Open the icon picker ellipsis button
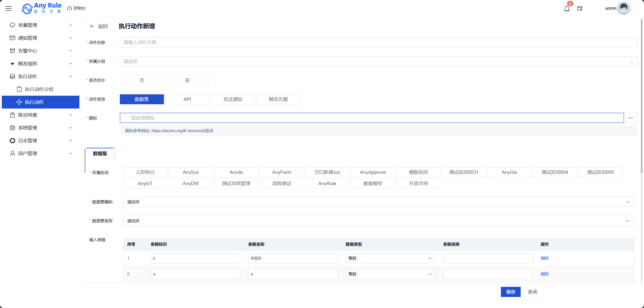The height and width of the screenshot is (308, 644). coord(631,118)
